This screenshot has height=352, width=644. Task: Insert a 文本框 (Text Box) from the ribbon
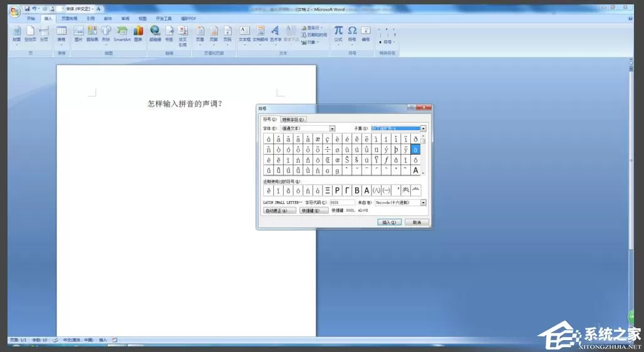244,34
